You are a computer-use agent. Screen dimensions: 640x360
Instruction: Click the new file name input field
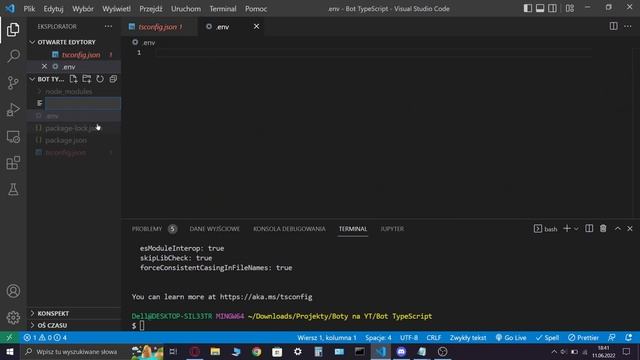(83, 104)
